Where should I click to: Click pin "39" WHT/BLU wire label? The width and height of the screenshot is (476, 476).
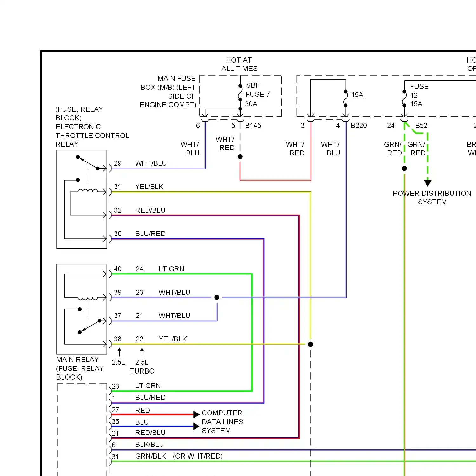(x=174, y=292)
